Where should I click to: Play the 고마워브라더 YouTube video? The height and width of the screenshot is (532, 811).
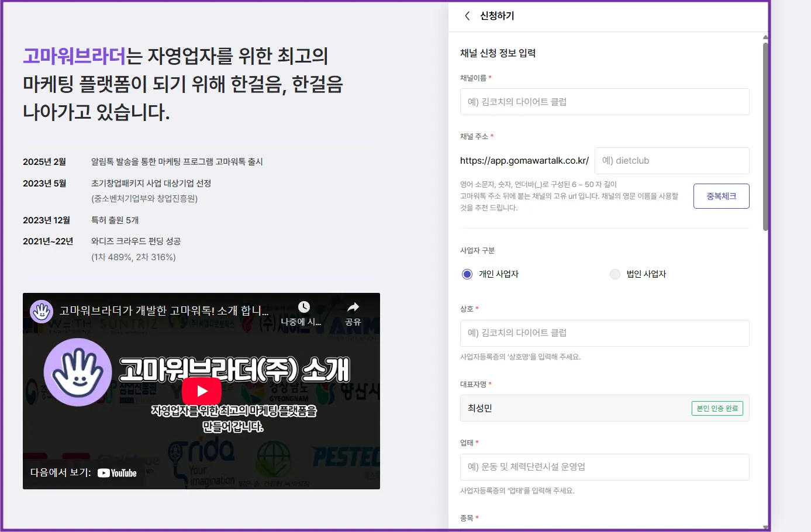coord(202,391)
